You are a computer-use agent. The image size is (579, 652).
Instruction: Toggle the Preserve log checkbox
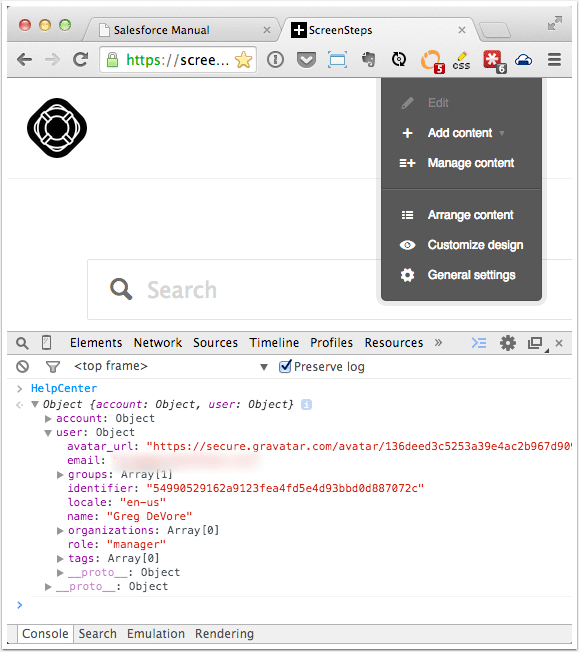coord(285,366)
